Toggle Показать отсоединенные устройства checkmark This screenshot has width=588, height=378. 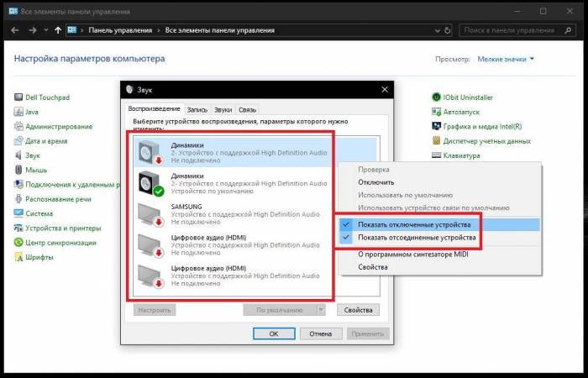click(345, 239)
